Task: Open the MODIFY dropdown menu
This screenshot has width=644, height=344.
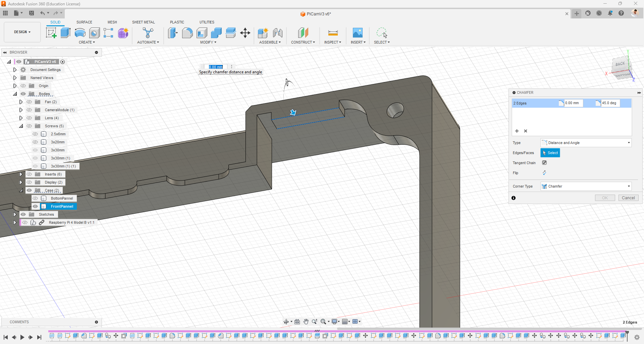Action: click(208, 42)
